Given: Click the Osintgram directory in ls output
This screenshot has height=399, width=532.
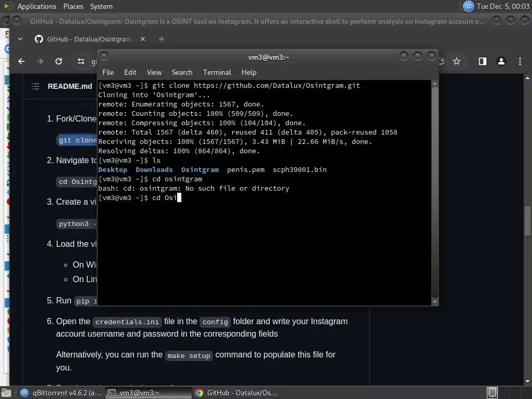Looking at the screenshot, I should point(200,170).
